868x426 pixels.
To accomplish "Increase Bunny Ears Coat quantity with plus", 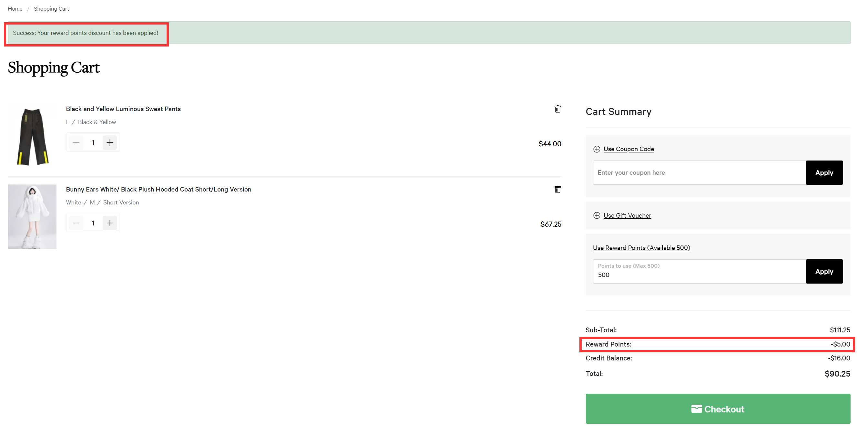I will 110,223.
